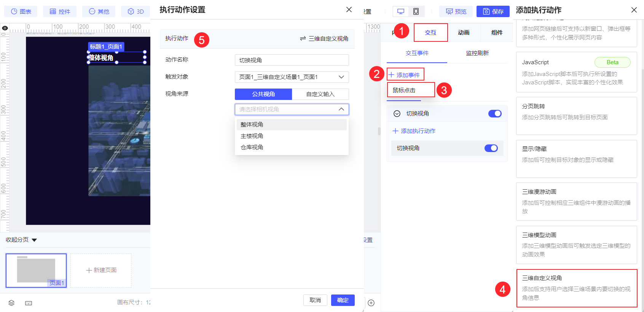The image size is (644, 312).
Task: Click 新建页面 to add a page
Action: click(x=101, y=270)
